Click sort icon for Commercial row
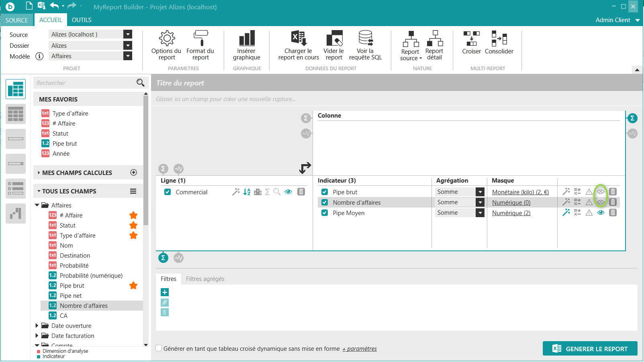Screen dimensions: 644x362 coord(247,192)
